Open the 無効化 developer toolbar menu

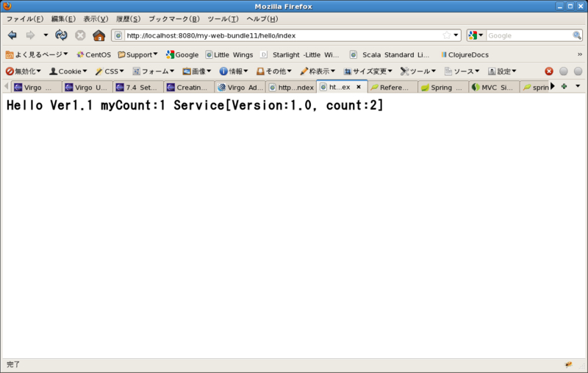[24, 71]
